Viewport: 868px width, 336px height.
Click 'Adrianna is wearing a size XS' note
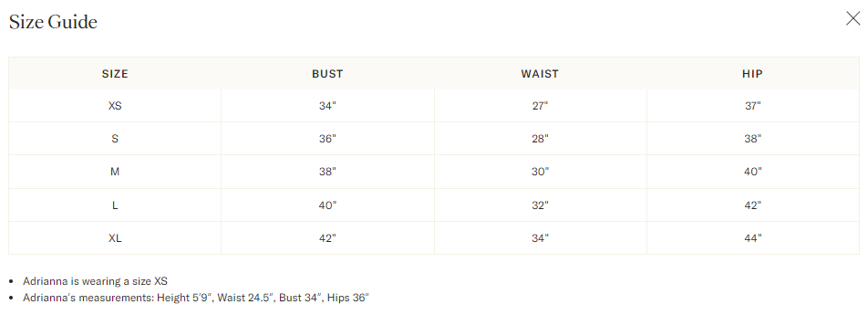(x=95, y=281)
